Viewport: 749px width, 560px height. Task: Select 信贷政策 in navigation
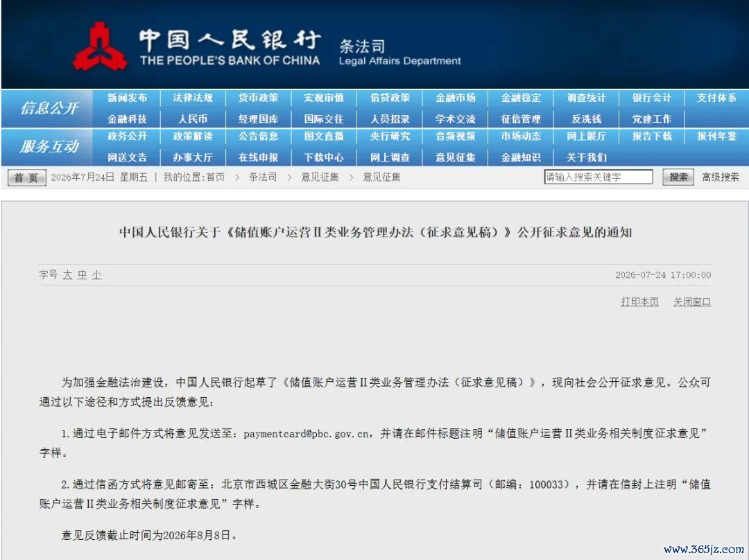[390, 98]
